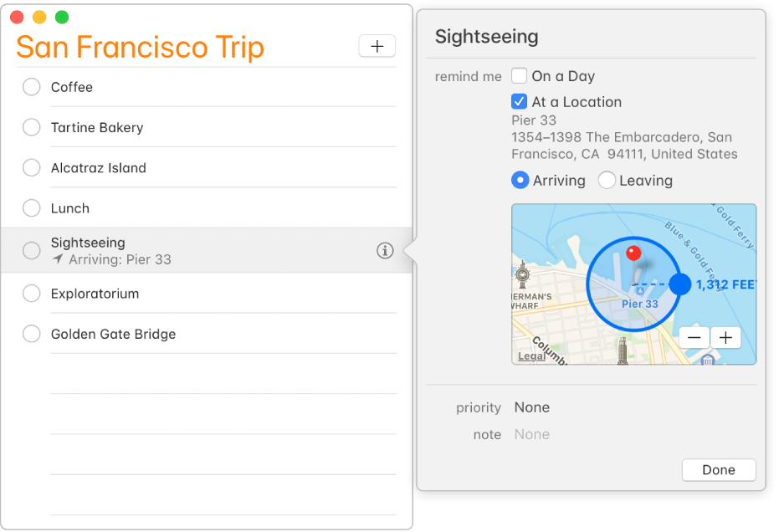Click the red pin on the map

coord(633,253)
